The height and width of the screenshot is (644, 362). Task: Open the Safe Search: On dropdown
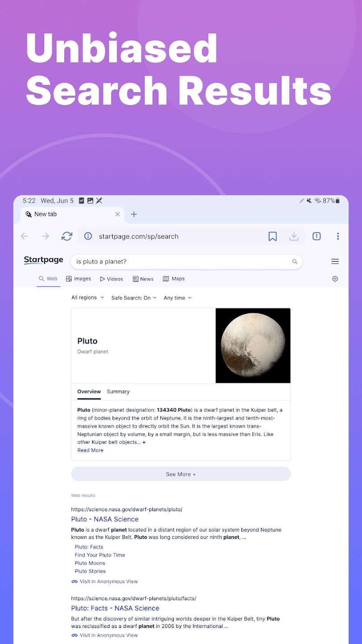134,298
